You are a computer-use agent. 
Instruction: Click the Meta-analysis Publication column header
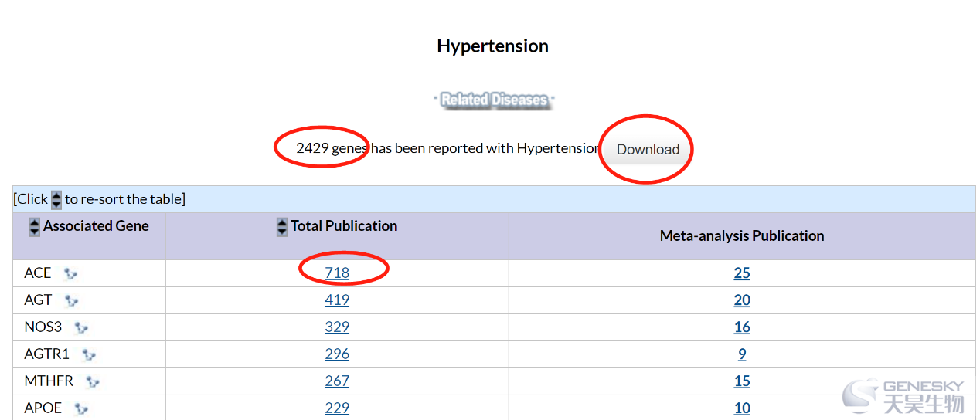pos(742,236)
